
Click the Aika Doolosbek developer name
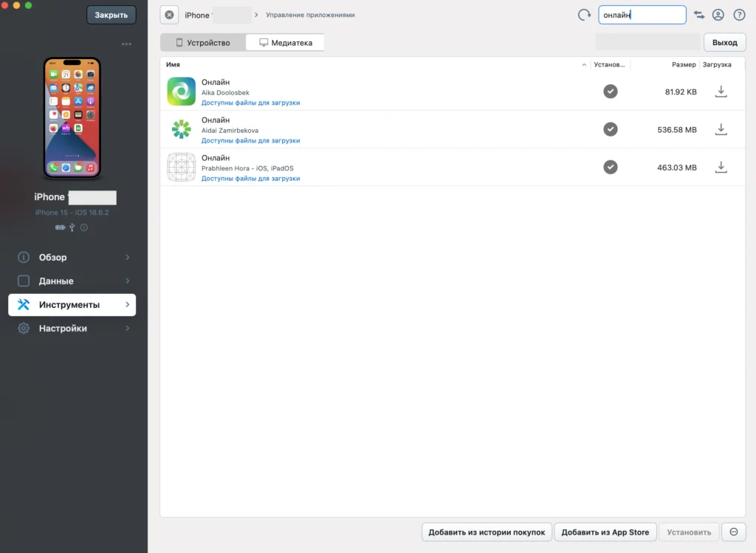coord(225,92)
